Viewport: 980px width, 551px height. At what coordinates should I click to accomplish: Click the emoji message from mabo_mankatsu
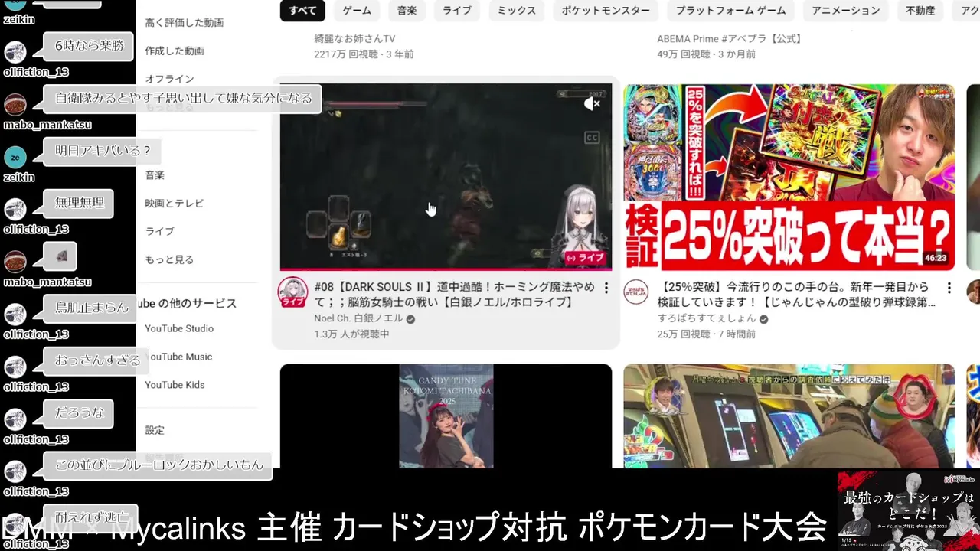[61, 256]
